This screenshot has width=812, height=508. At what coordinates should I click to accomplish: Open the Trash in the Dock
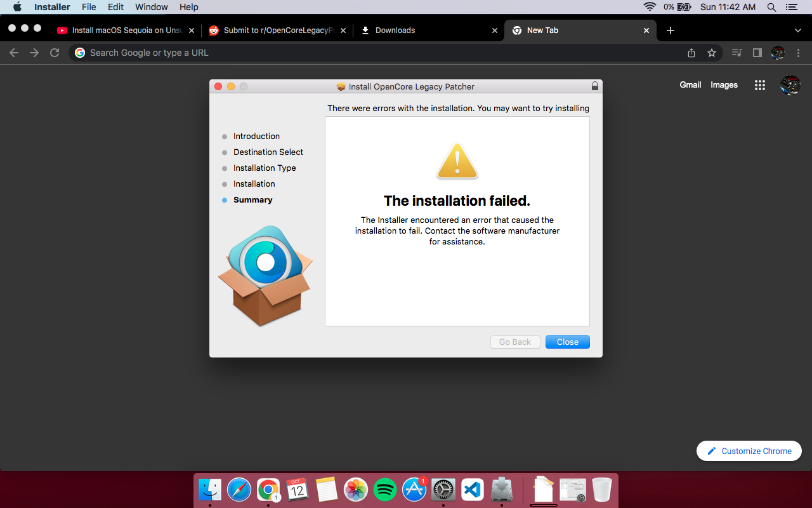point(602,490)
